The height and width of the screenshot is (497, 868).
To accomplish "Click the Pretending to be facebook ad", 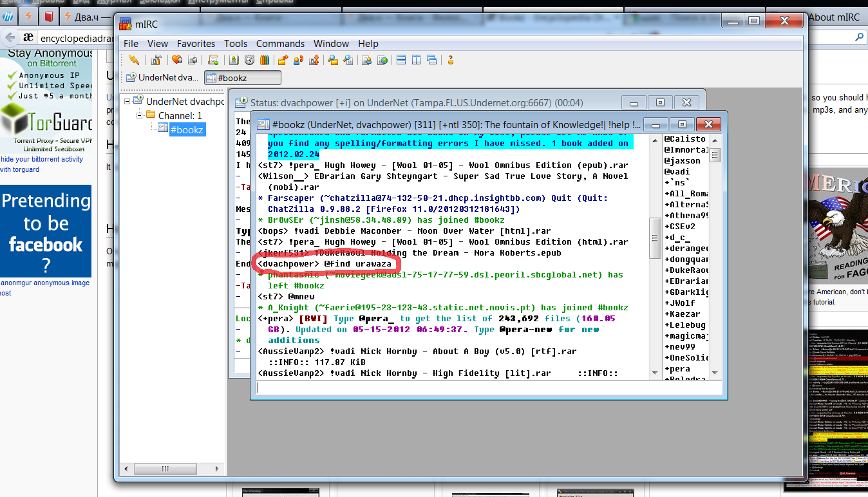I will [46, 231].
